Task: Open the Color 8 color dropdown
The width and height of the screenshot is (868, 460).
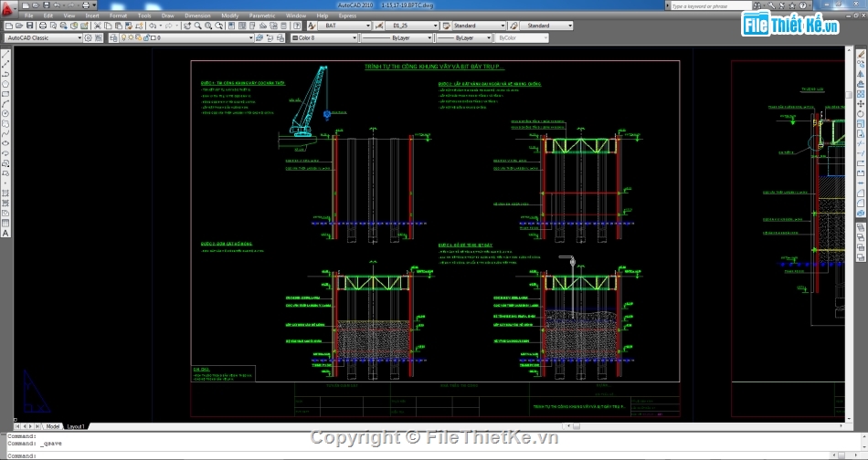Action: click(324, 37)
